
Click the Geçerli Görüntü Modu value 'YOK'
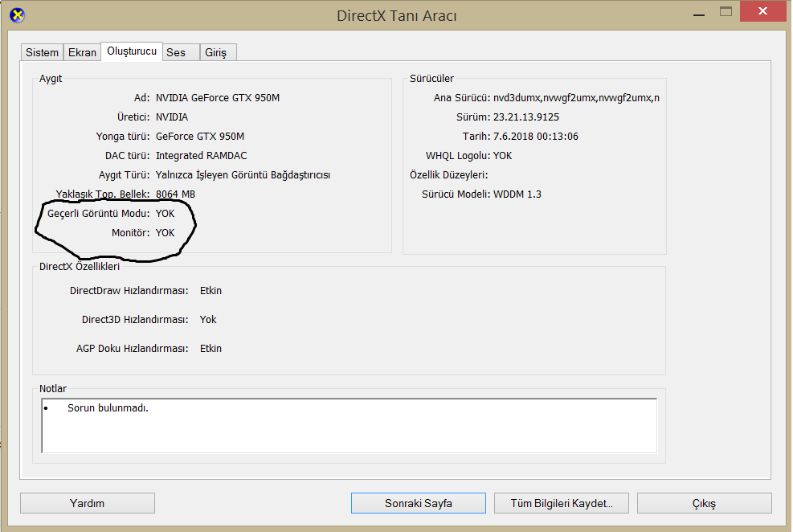[165, 214]
